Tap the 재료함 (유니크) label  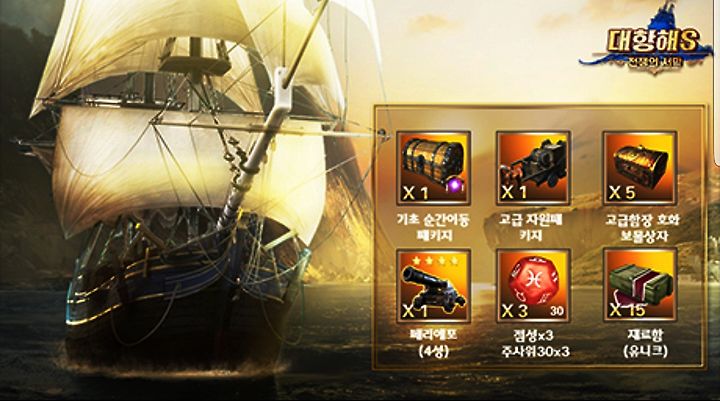645,343
